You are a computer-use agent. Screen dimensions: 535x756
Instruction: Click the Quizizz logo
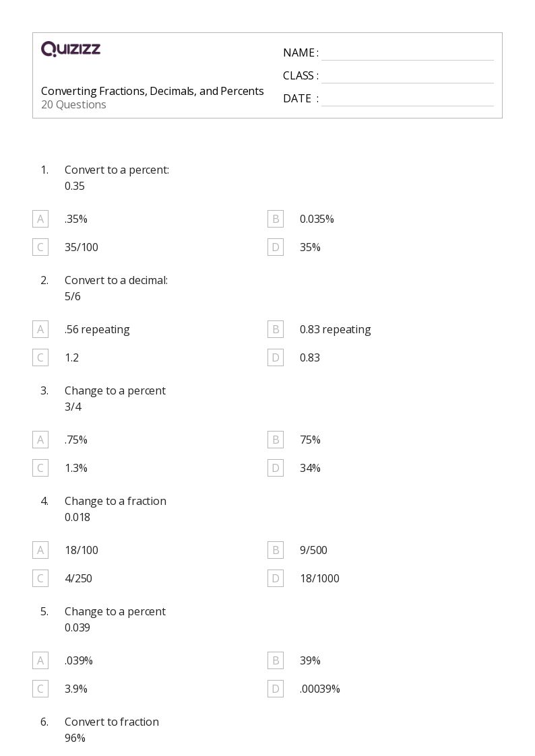click(71, 49)
